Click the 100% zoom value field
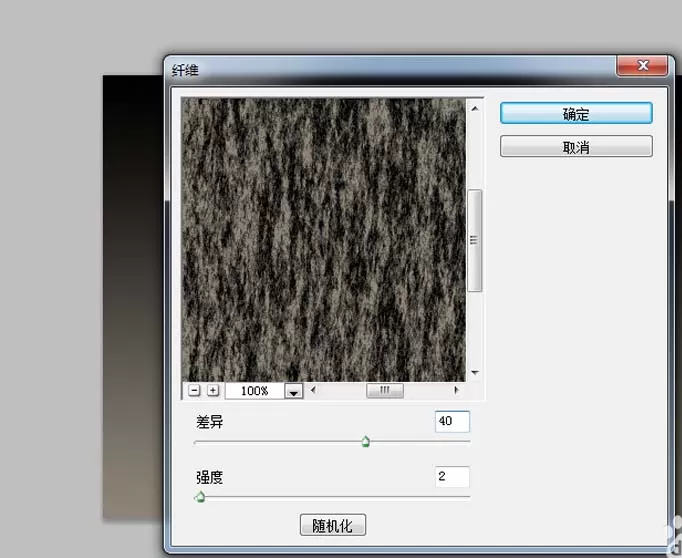The height and width of the screenshot is (558, 682). pos(254,391)
